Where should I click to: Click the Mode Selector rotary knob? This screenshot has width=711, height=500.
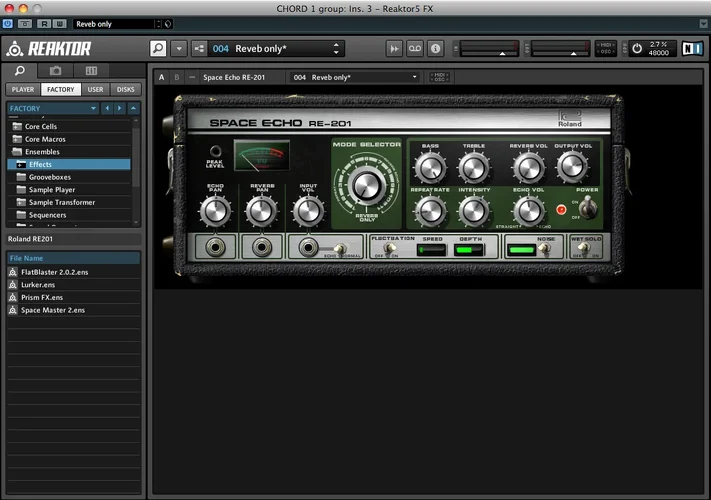tap(367, 184)
